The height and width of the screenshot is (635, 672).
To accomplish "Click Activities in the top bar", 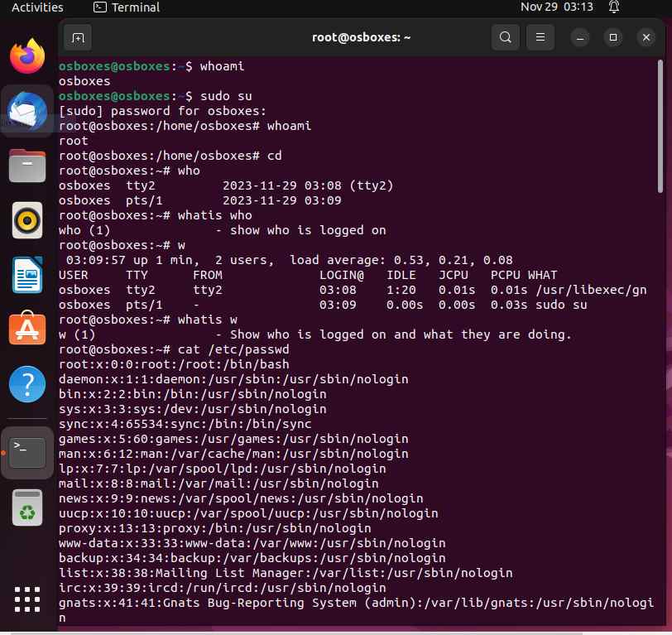I will [37, 7].
